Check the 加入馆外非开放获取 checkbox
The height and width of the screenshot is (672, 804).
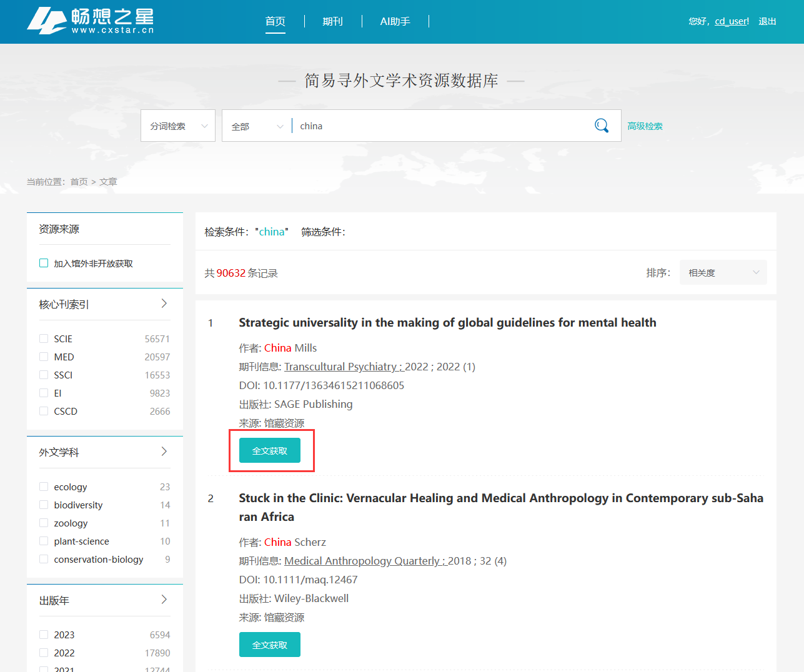(x=44, y=263)
